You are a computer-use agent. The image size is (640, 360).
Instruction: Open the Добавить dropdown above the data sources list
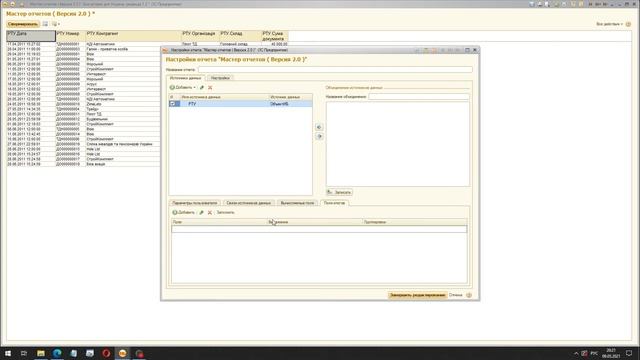pyautogui.click(x=183, y=87)
